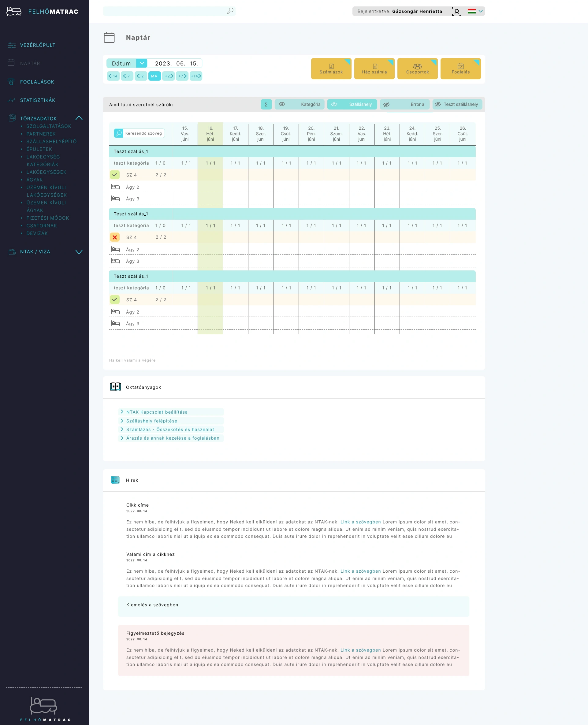Image resolution: width=588 pixels, height=725 pixels.
Task: Toggle Szálláshely visibility filter
Action: pos(352,104)
